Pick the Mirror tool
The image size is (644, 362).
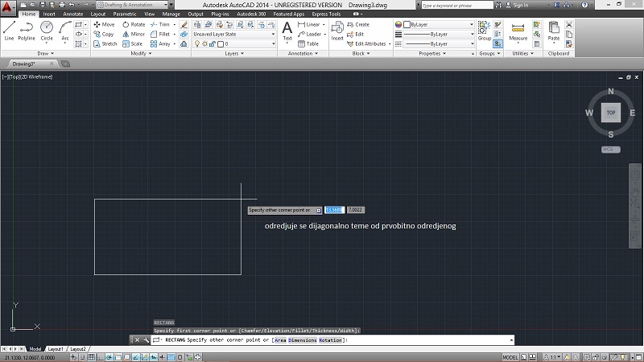tap(134, 34)
